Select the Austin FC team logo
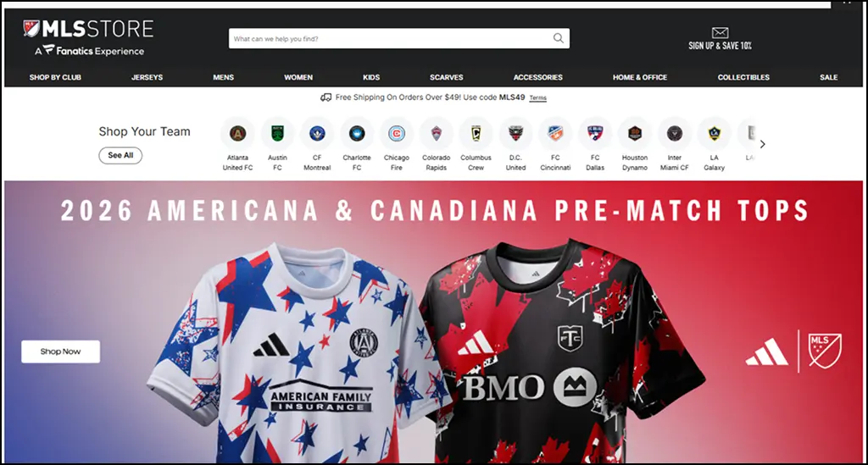868x465 pixels. pos(277,133)
